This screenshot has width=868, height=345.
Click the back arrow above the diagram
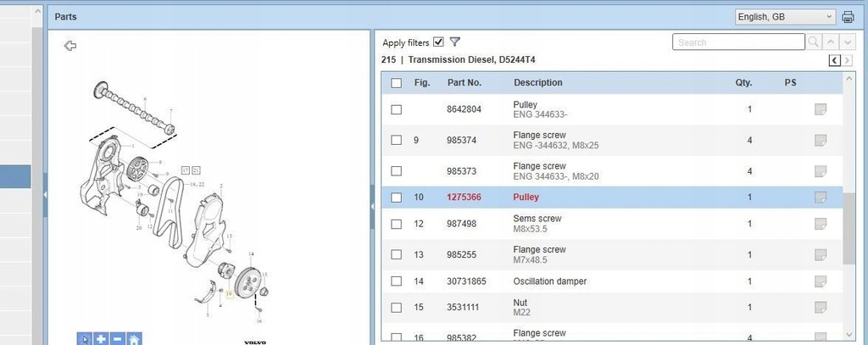coord(70,46)
